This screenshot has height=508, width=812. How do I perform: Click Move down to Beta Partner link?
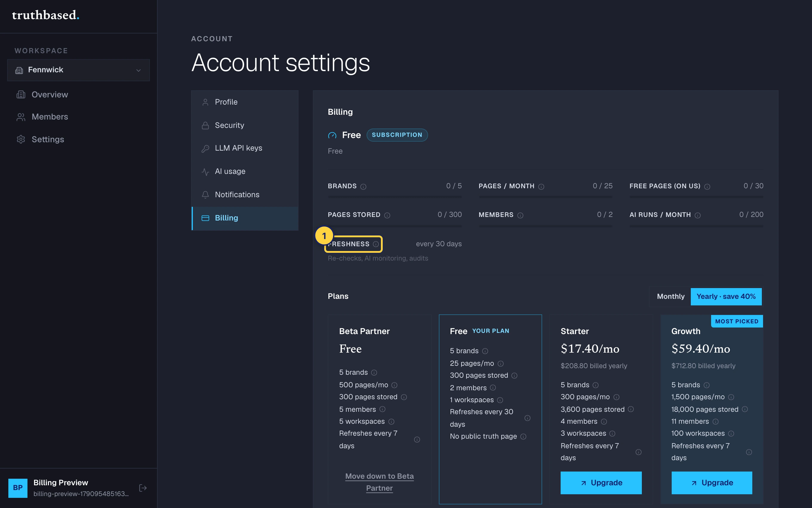click(379, 482)
